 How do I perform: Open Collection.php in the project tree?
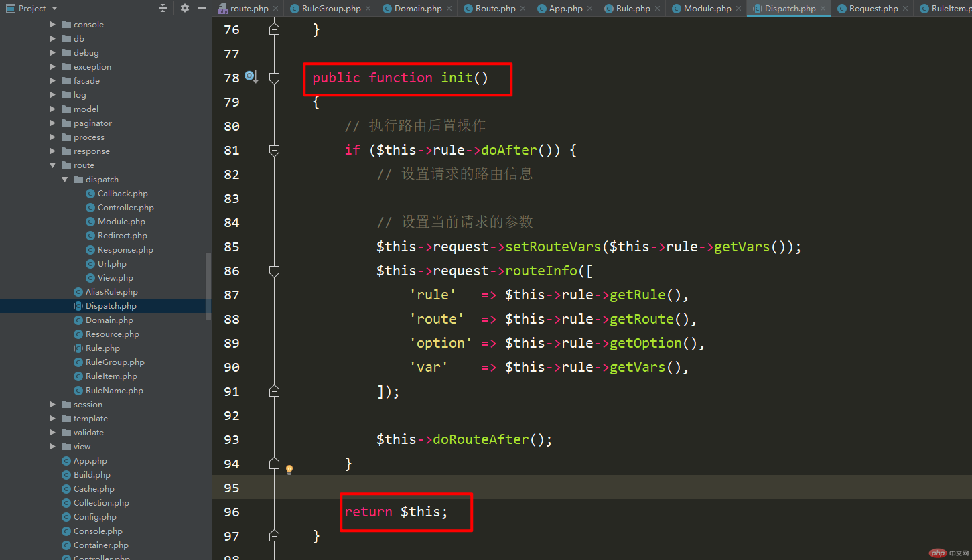(95, 502)
